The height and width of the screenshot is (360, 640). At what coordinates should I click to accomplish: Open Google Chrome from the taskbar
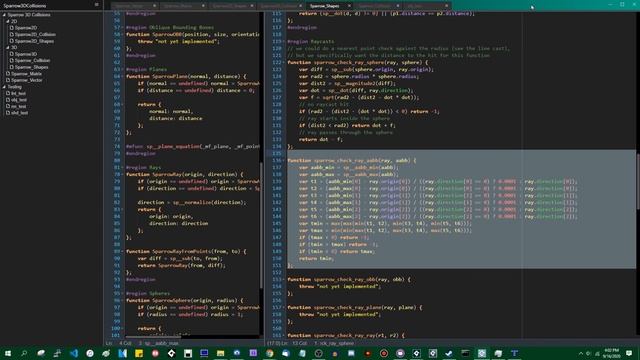[x=269, y=353]
